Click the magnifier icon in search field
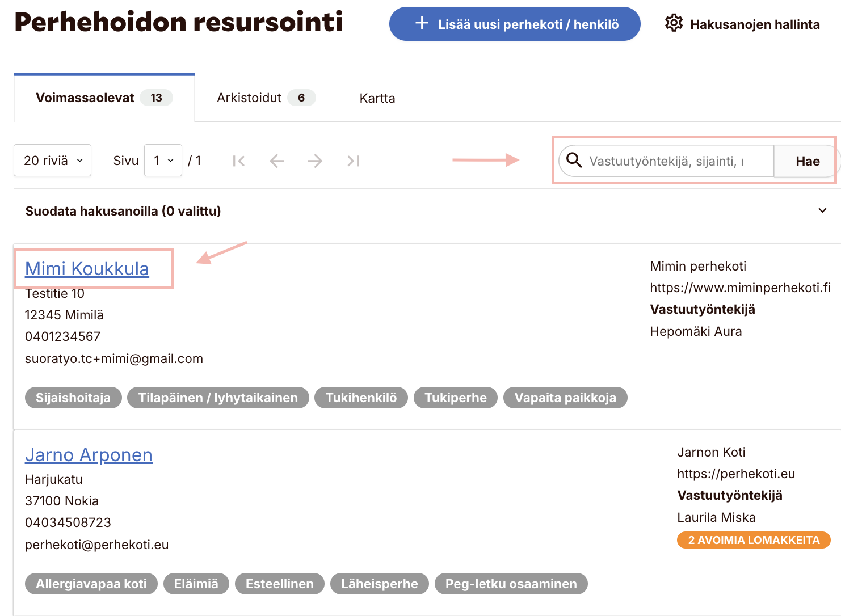841x616 pixels. pyautogui.click(x=574, y=161)
